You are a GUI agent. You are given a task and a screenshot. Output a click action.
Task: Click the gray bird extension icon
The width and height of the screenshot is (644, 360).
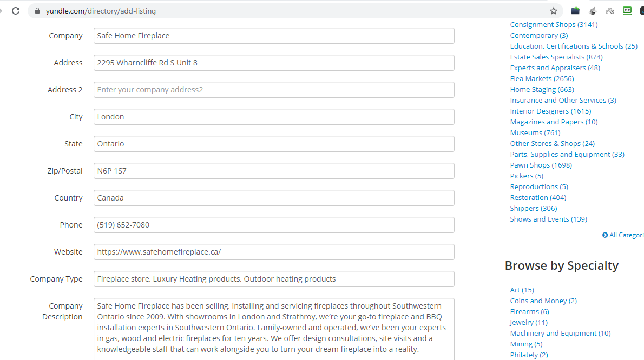coord(593,11)
